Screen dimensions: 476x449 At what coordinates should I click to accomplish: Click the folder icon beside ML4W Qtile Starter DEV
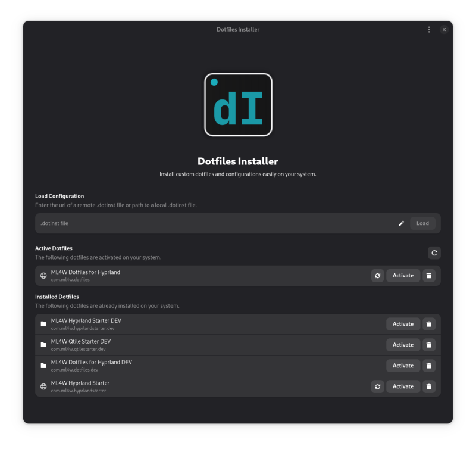42,344
